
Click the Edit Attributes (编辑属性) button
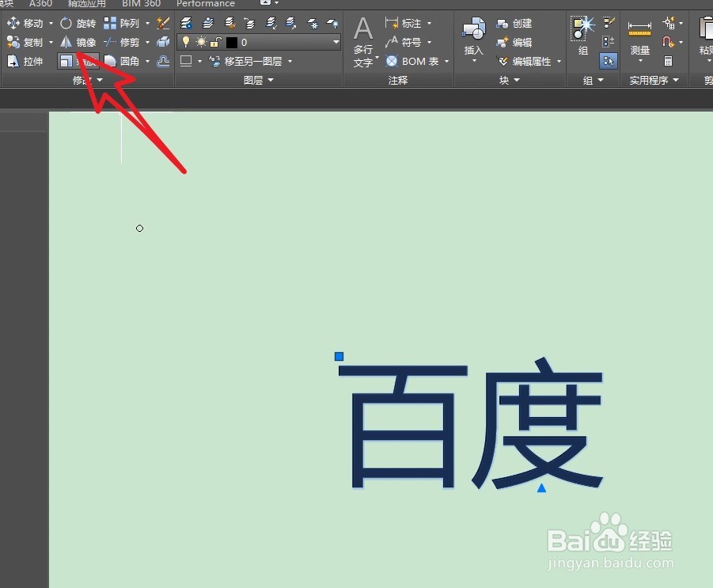coord(524,61)
